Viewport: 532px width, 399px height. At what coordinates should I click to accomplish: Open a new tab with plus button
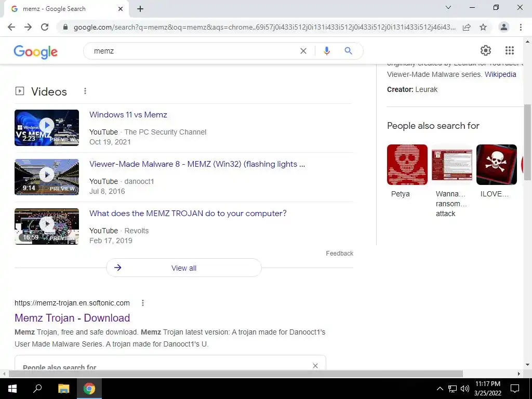140,9
